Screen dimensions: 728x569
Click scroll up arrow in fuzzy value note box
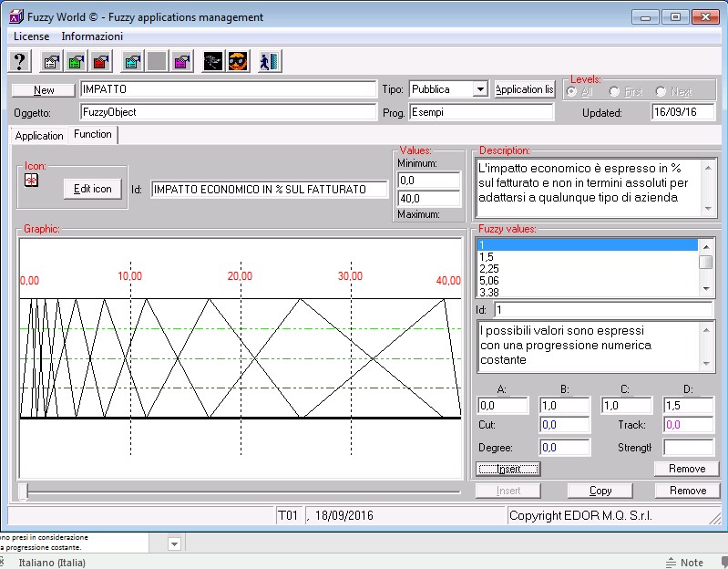tap(706, 330)
